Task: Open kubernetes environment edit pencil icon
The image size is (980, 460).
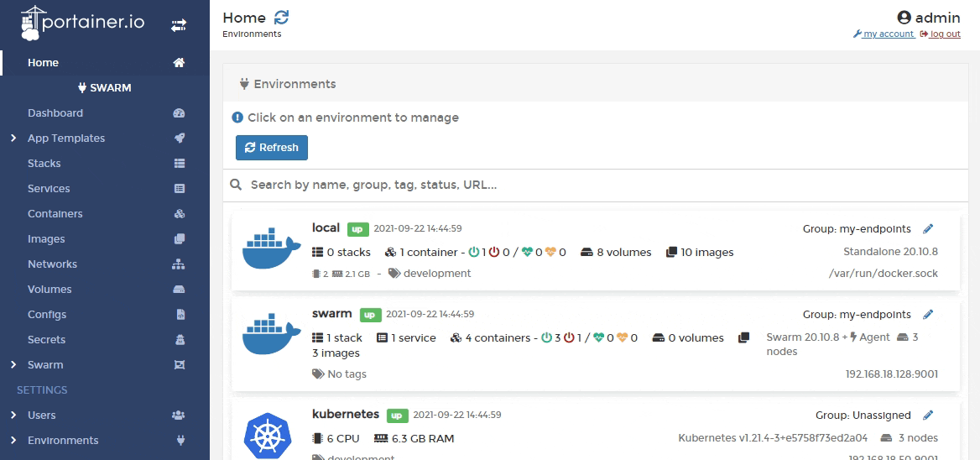Action: (928, 416)
